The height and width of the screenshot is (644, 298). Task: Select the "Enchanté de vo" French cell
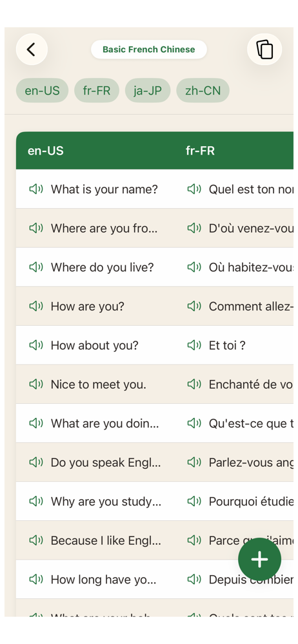point(239,384)
